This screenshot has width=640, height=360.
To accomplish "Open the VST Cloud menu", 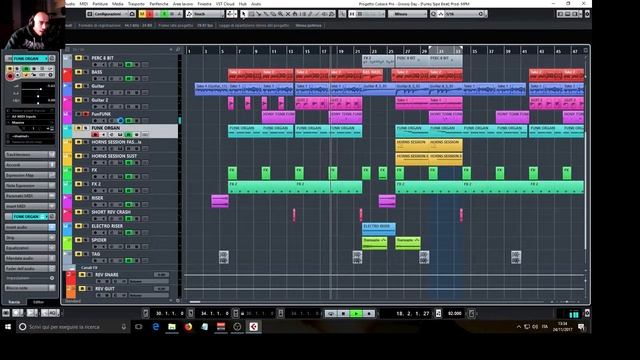I will [x=225, y=4].
